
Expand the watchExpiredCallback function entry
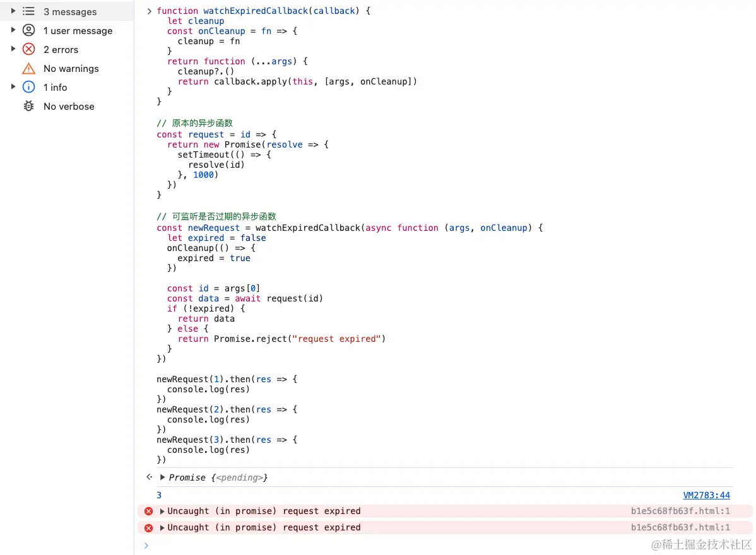pyautogui.click(x=149, y=11)
